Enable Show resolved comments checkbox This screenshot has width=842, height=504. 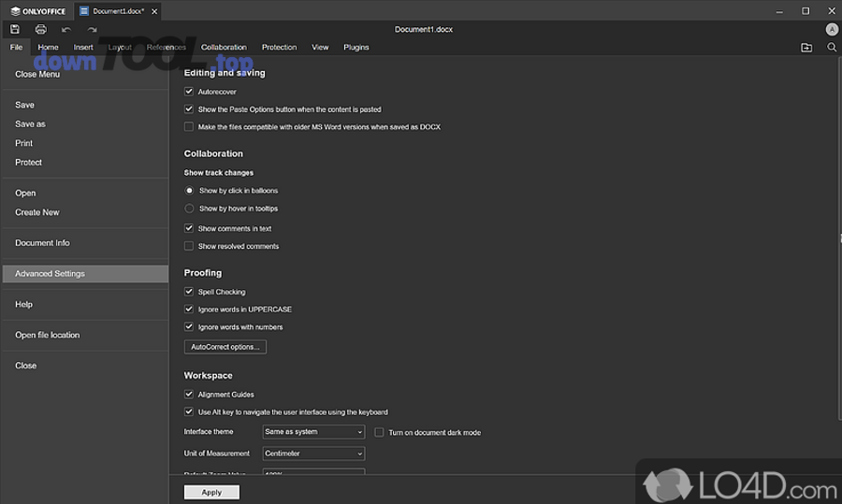point(189,246)
